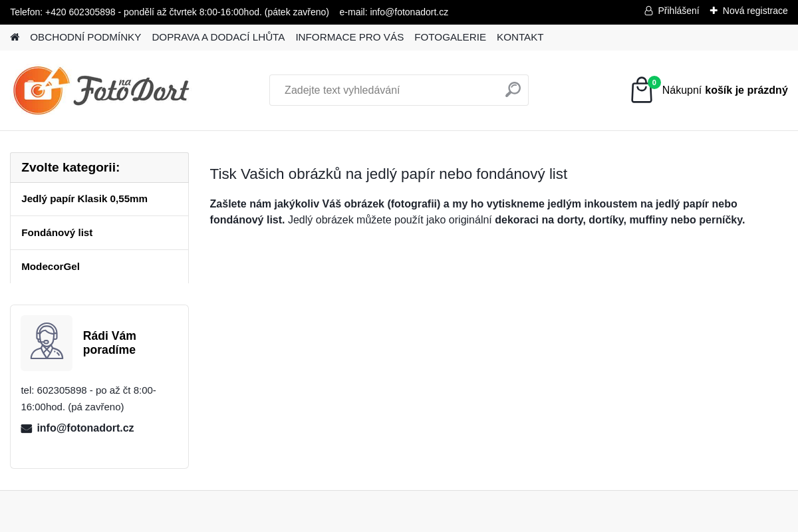Screen dimensions: 798x532
Task: Open INFORMACE PRO VÁS page
Action: pos(349,37)
